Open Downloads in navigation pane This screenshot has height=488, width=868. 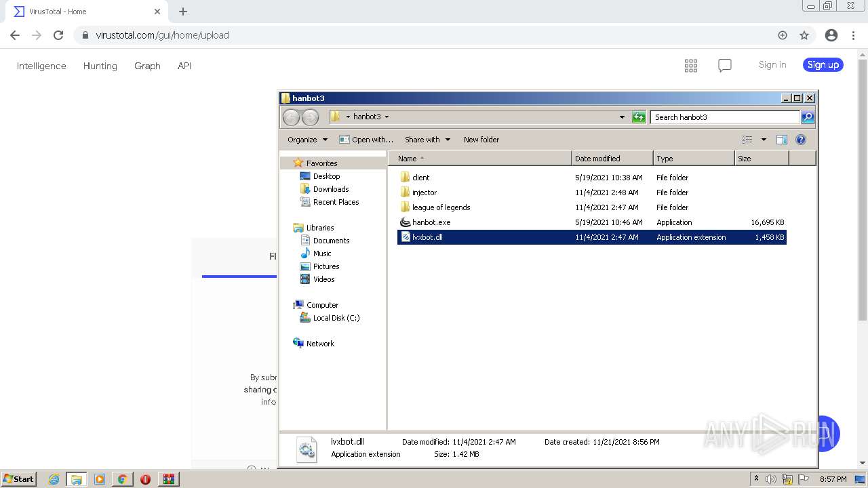[x=331, y=189]
